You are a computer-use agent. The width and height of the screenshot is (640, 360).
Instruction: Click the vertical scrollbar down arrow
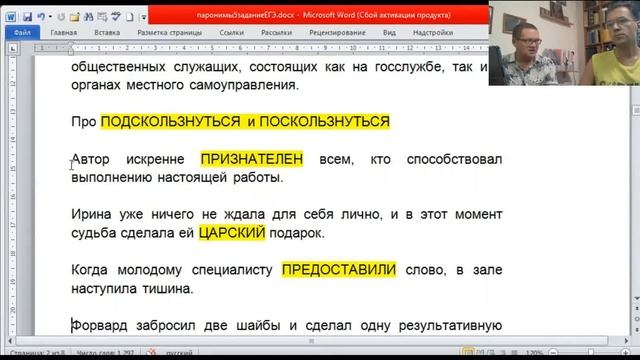tap(636, 299)
